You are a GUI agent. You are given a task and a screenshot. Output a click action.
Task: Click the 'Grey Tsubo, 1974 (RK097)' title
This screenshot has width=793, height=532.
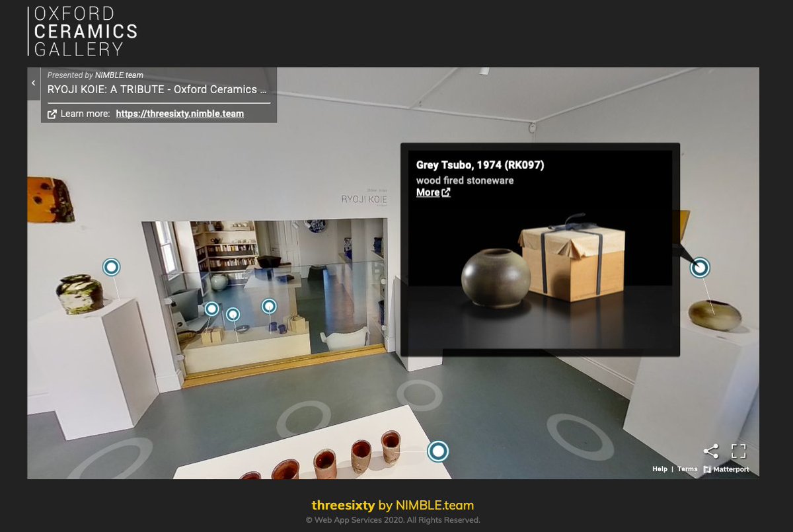480,165
